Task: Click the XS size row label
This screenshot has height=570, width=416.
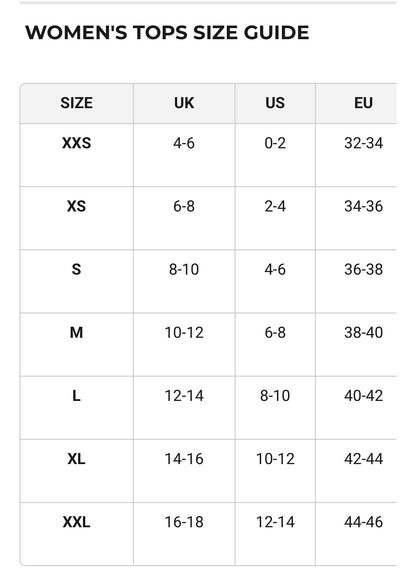Action: (76, 206)
